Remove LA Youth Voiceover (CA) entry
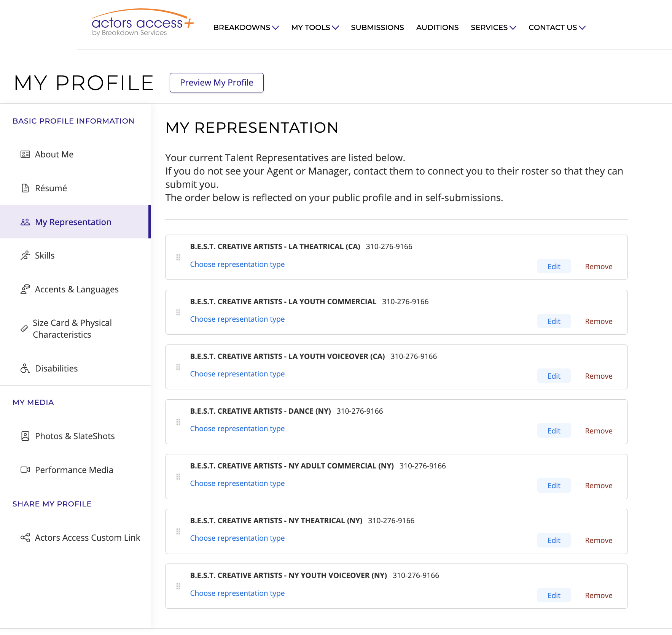 (599, 376)
